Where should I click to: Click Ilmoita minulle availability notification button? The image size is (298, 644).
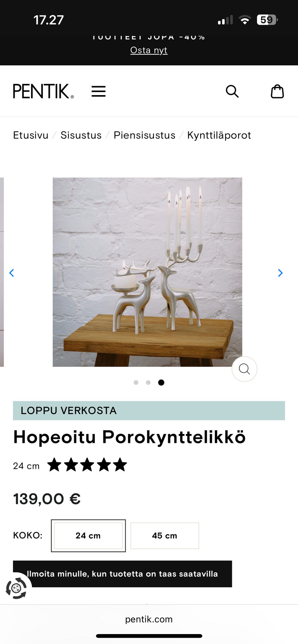click(x=122, y=574)
